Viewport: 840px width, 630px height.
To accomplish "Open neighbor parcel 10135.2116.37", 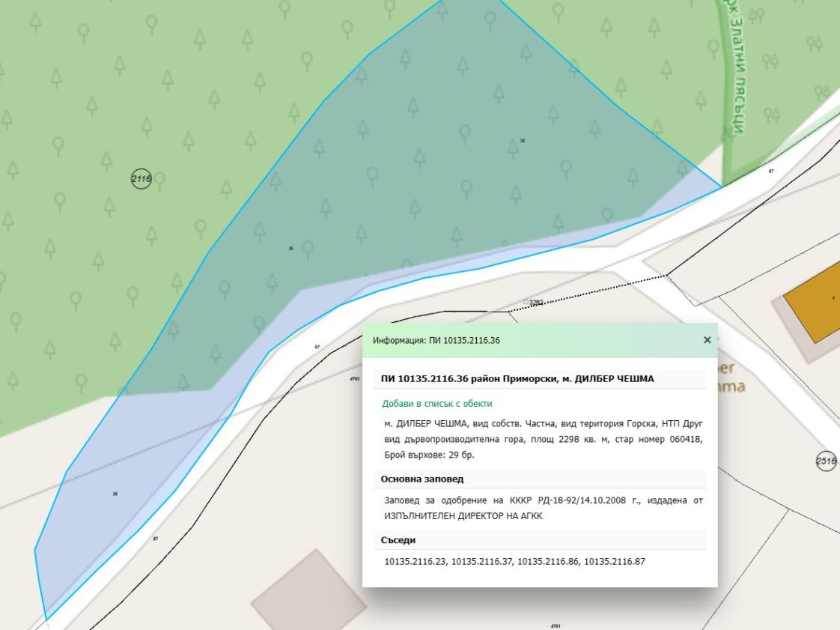I will 482,561.
